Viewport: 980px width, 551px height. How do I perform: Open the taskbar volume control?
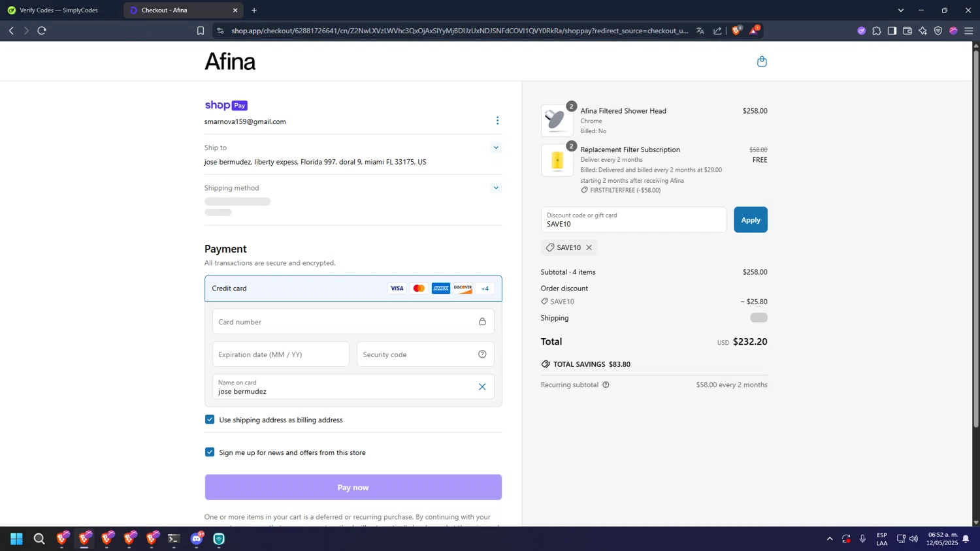913,539
